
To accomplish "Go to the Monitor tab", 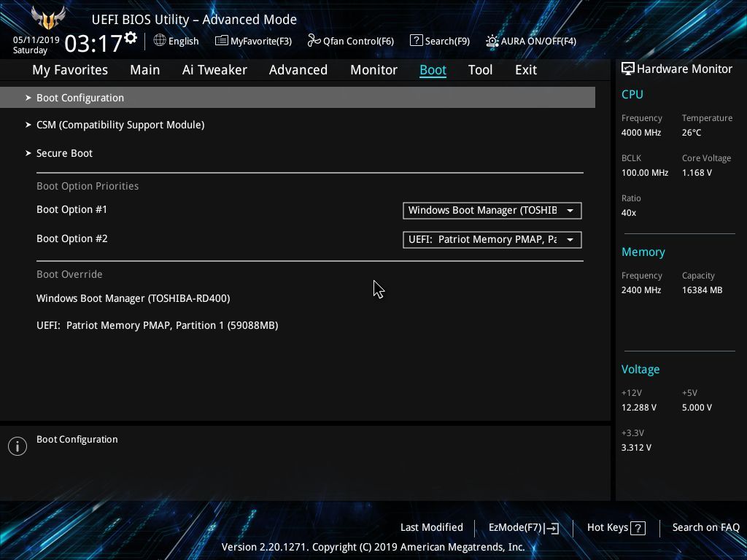I will 374,70.
